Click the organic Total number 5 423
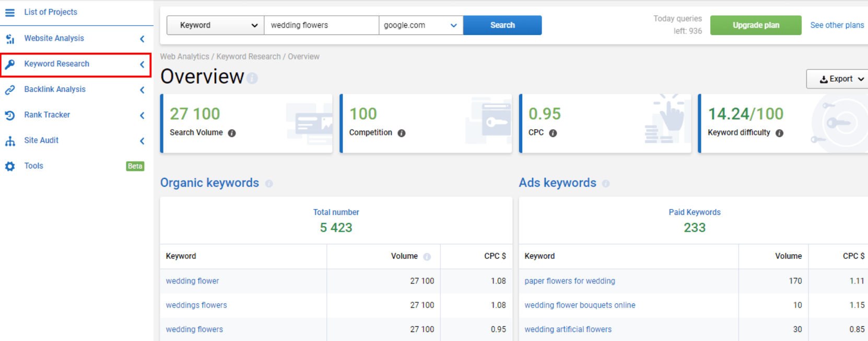This screenshot has height=341, width=868. pos(336,228)
